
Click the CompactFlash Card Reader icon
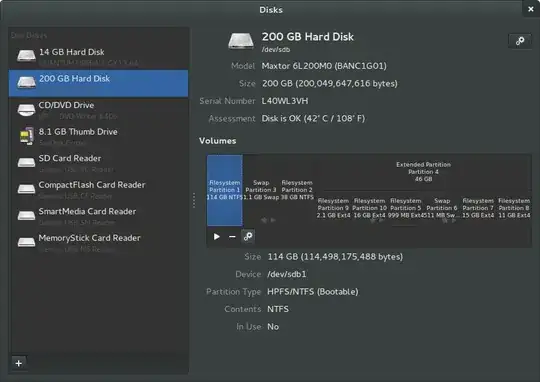pos(27,189)
